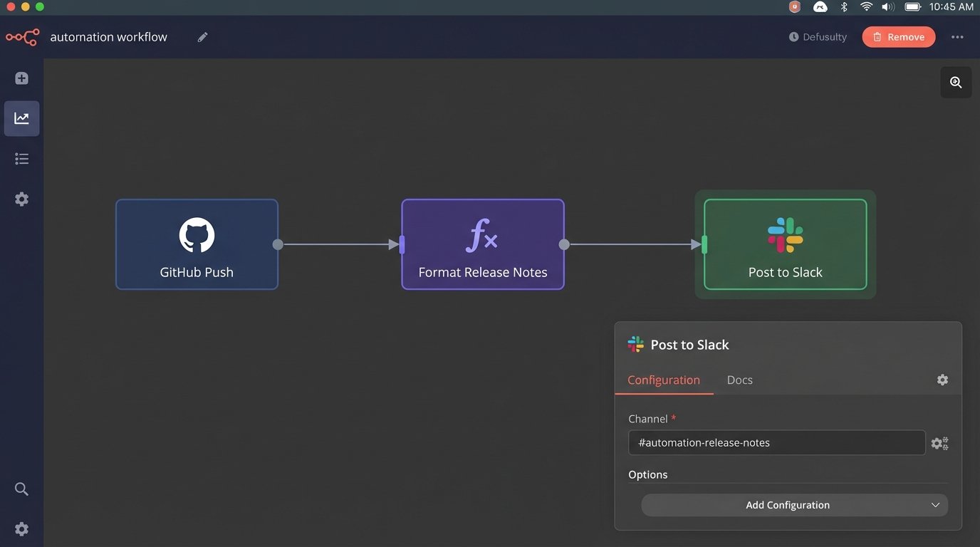The height and width of the screenshot is (547, 980).
Task: Click the upper gear icon in sidebar
Action: coord(22,199)
